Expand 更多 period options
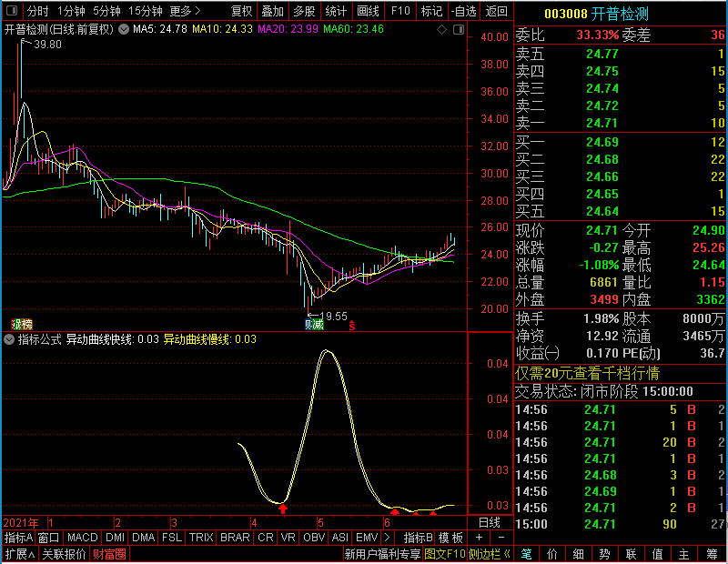This screenshot has height=564, width=728. (x=185, y=11)
